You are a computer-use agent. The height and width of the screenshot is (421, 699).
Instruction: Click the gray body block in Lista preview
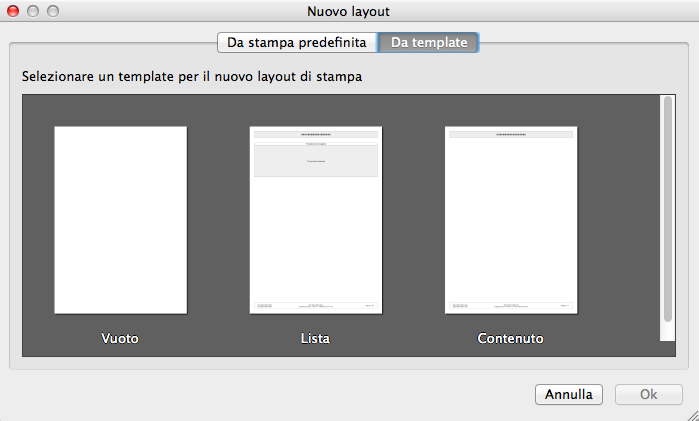[x=315, y=162]
